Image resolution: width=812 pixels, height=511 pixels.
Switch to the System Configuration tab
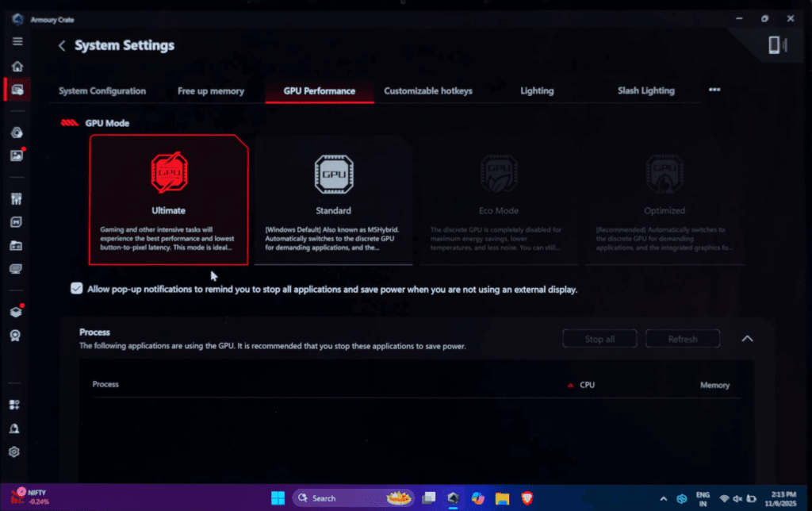coord(102,91)
